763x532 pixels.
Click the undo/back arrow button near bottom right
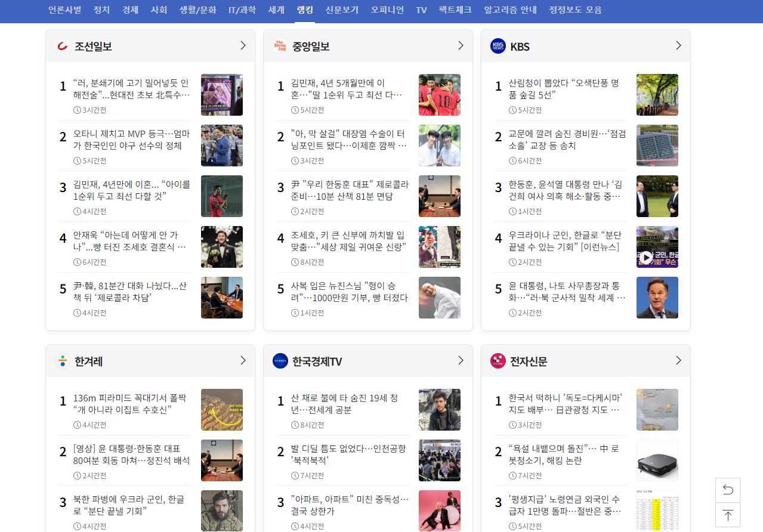(727, 490)
